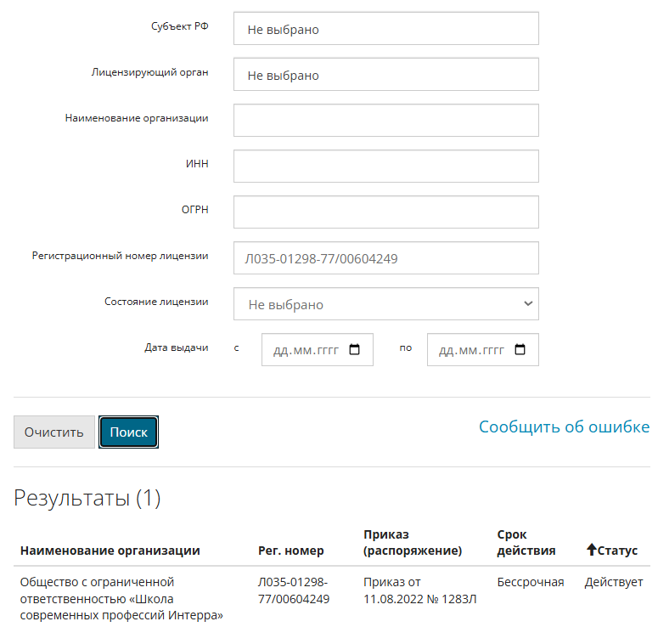Click the Наименование организации input field
The height and width of the screenshot is (644, 658).
(386, 120)
